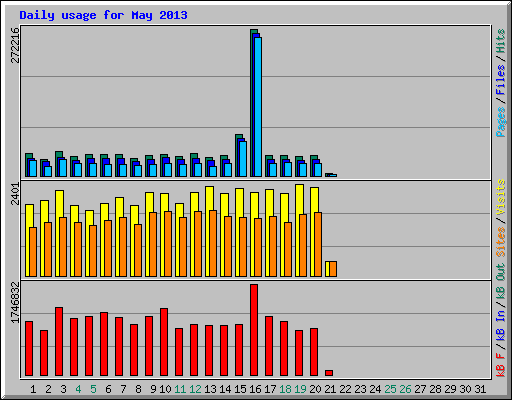Click green weekend day 26 label

[x=405, y=389]
